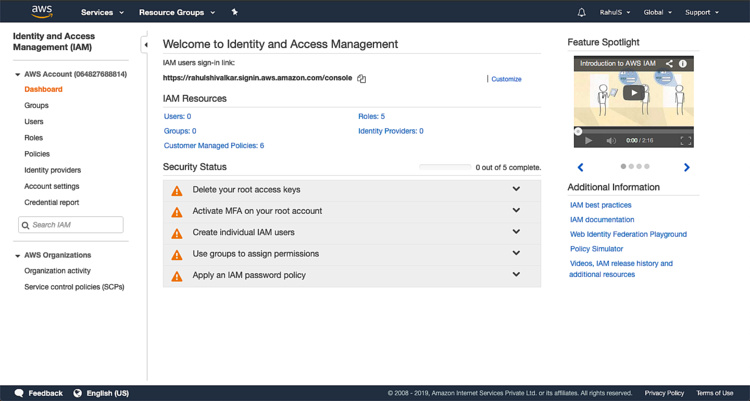Share the intro video via share icon
Image resolution: width=750 pixels, height=401 pixels.
pos(669,63)
